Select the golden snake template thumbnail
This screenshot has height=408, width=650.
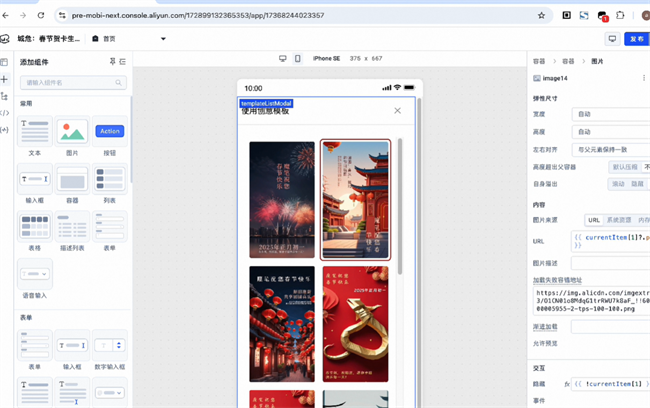coord(355,324)
